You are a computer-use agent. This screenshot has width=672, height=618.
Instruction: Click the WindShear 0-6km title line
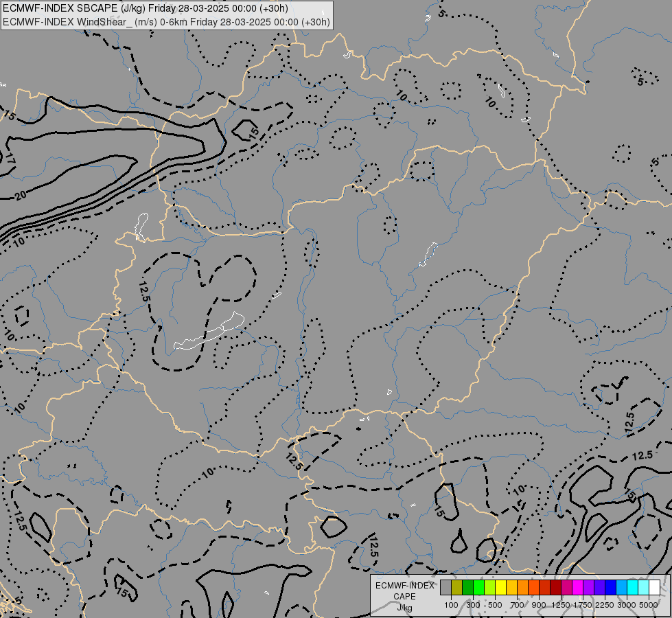click(166, 22)
